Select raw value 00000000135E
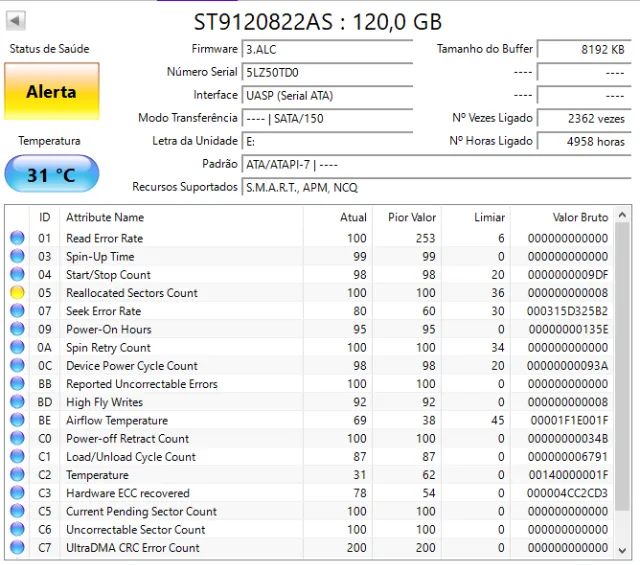 point(568,329)
